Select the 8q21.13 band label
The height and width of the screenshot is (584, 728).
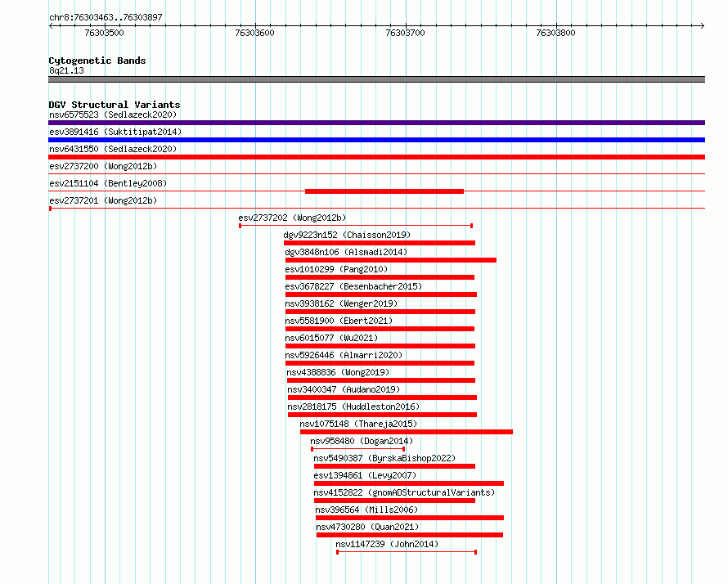66,70
